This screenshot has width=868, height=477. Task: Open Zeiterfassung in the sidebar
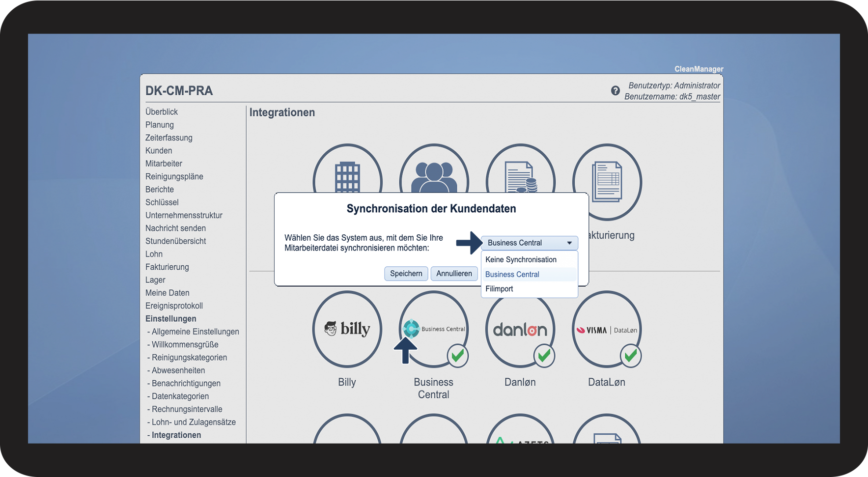169,138
